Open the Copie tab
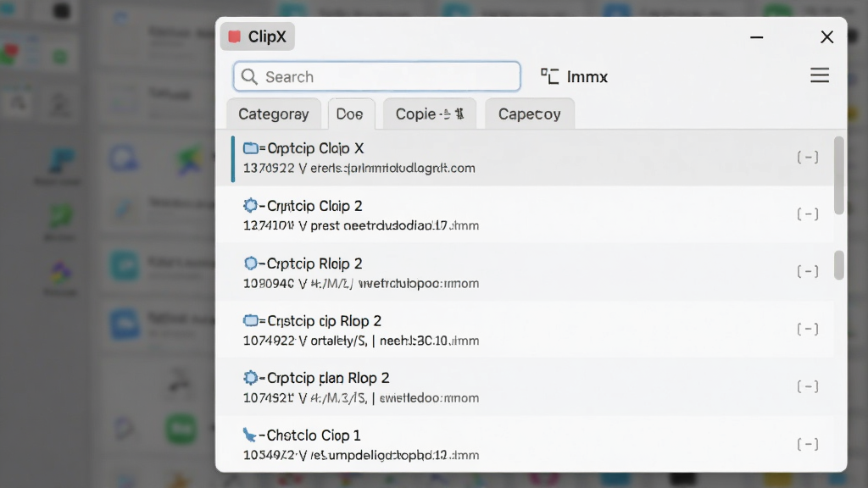 430,114
